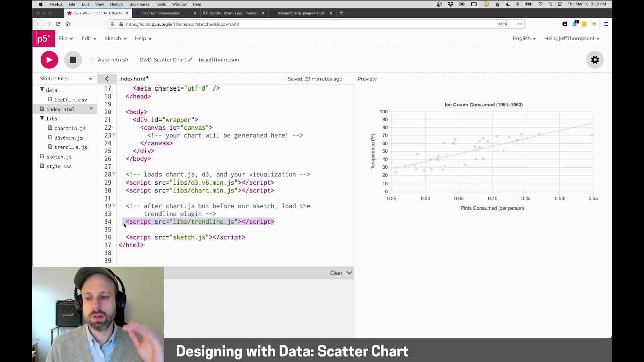
Task: Open the p5 File menu
Action: pos(66,38)
